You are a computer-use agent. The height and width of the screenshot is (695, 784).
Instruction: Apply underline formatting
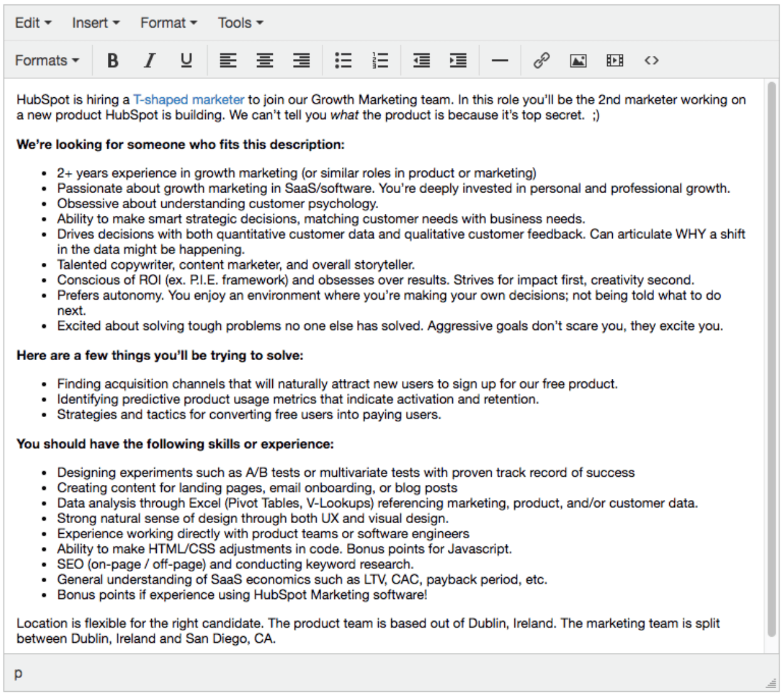pos(186,60)
